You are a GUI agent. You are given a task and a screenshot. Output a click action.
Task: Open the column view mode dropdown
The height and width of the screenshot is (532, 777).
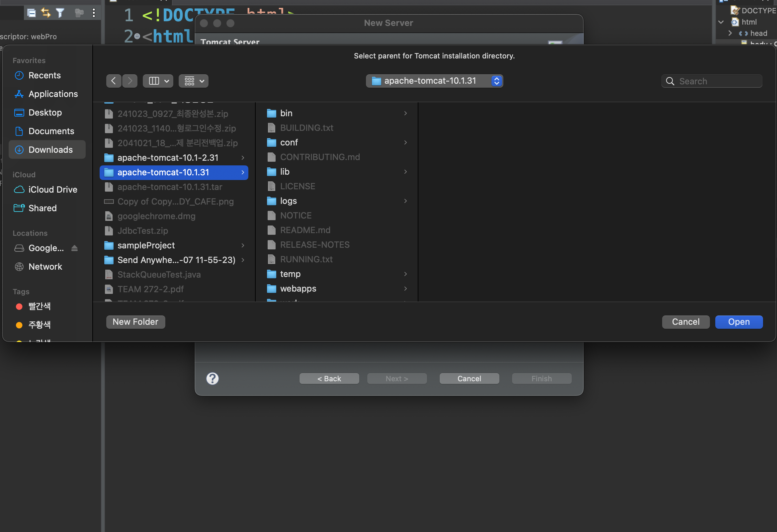click(x=158, y=81)
